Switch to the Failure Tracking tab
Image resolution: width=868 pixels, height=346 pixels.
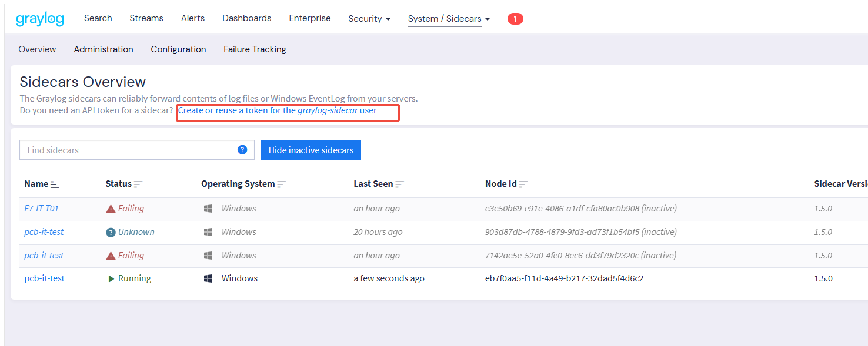[255, 49]
